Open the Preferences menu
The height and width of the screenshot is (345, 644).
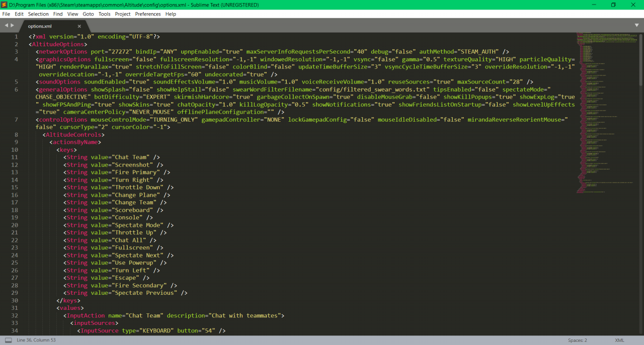click(x=148, y=14)
